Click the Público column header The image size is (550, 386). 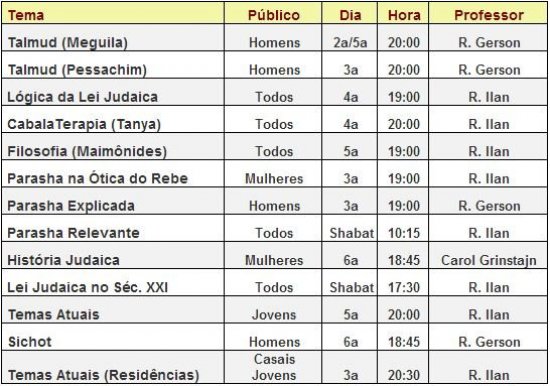coord(274,15)
